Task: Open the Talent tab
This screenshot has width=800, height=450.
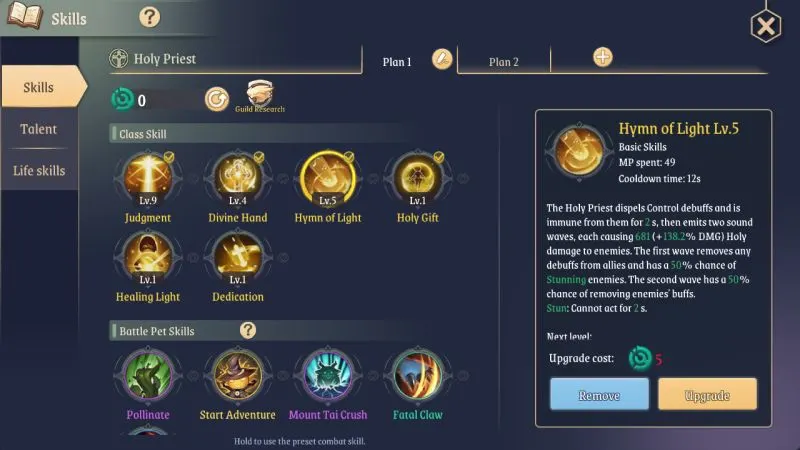Action: (39, 129)
